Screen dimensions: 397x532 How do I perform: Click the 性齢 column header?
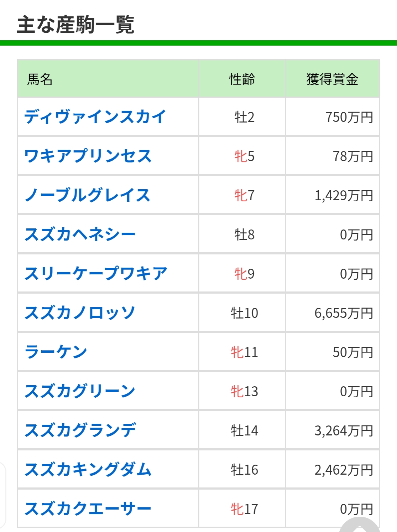[242, 79]
